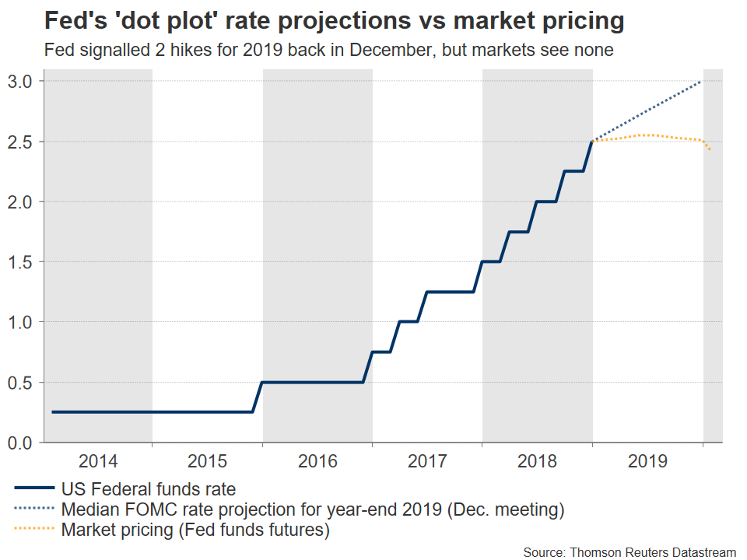Click the 2016 x-axis year label
This screenshot has width=747, height=560.
(x=317, y=461)
